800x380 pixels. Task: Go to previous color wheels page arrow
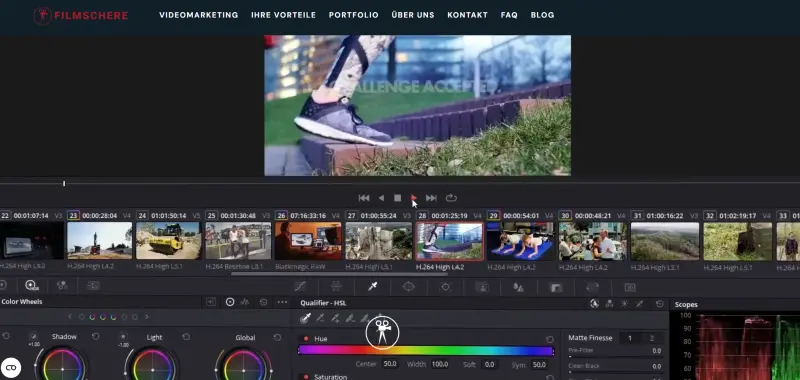point(70,317)
